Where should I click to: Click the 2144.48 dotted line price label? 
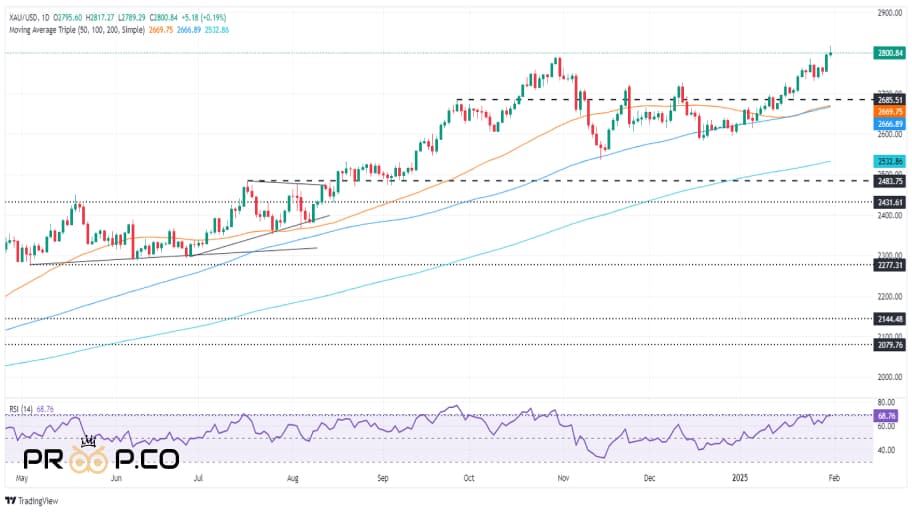click(x=890, y=319)
